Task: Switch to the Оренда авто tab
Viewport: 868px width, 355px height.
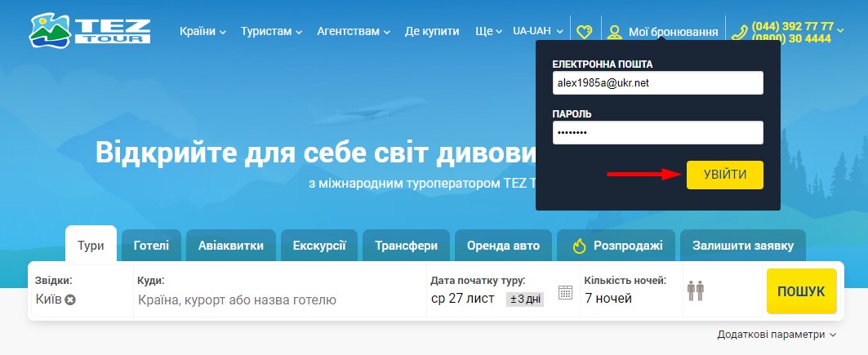Action: [503, 246]
